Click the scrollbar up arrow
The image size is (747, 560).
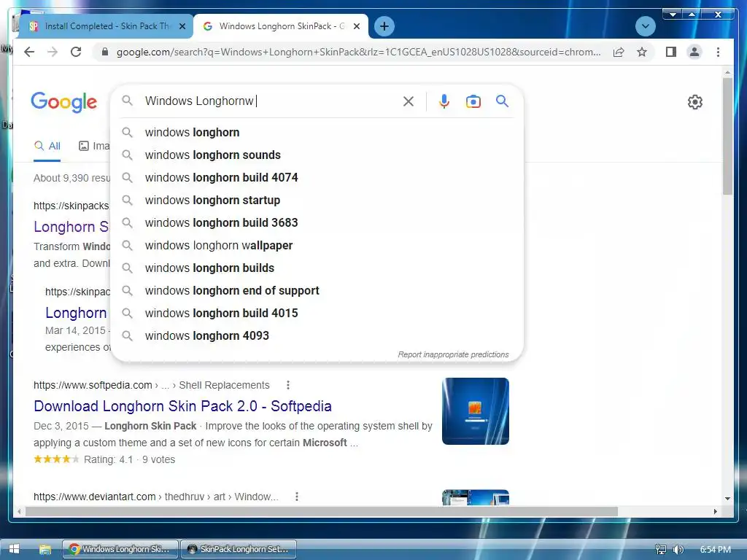pyautogui.click(x=727, y=72)
